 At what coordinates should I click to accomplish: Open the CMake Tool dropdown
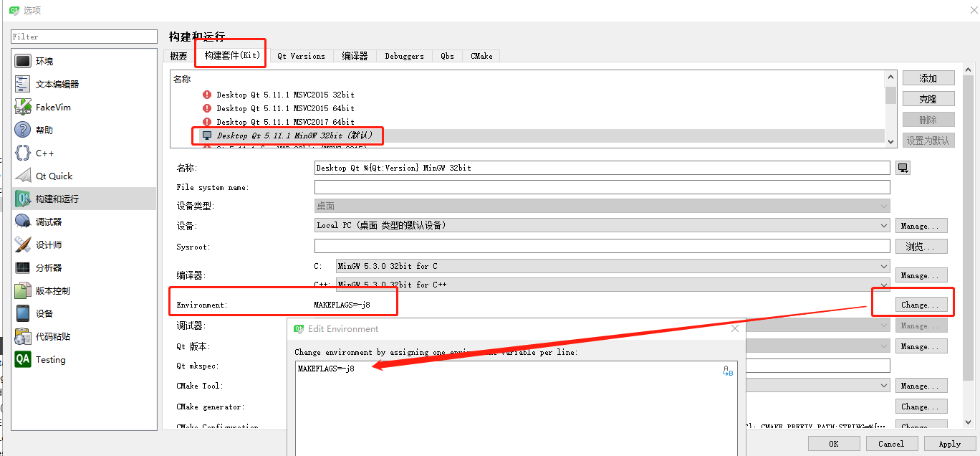(x=818, y=386)
